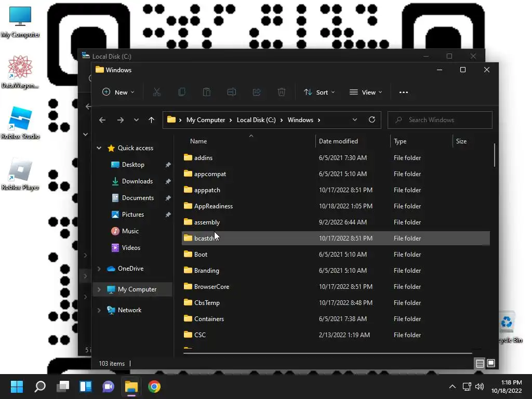The width and height of the screenshot is (532, 399).
Task: Click the Paste clipboard icon
Action: coord(207,92)
